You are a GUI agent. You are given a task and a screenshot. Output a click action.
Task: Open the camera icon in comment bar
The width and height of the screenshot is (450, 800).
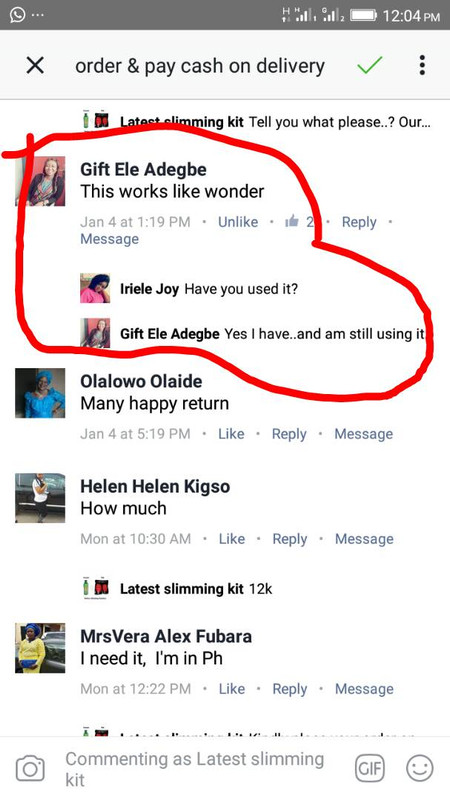click(30, 768)
